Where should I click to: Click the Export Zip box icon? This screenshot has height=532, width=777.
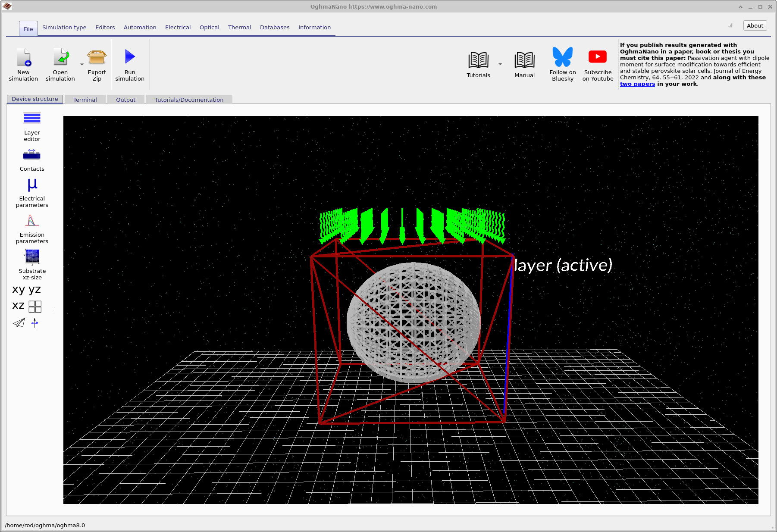97,57
